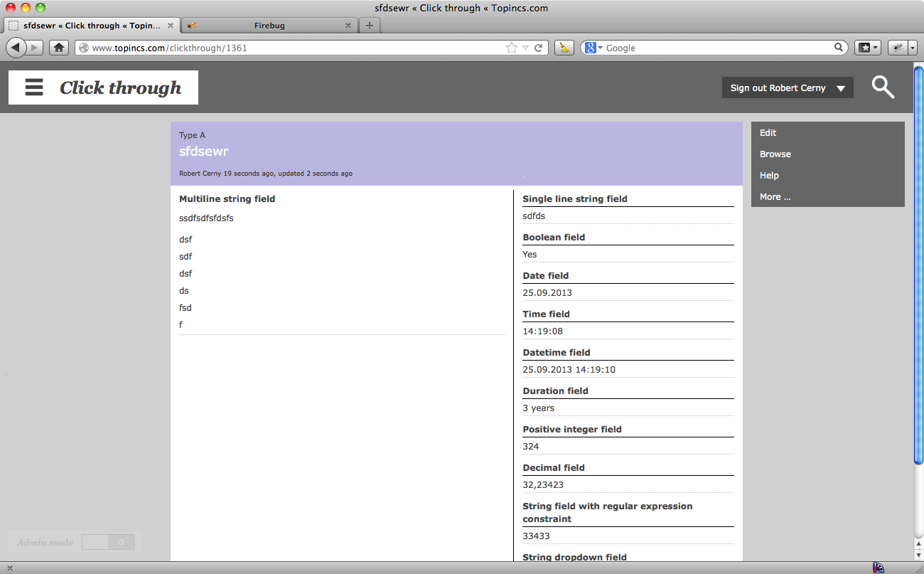Click the broom toolbar icon
The image size is (924, 574).
pos(564,48)
